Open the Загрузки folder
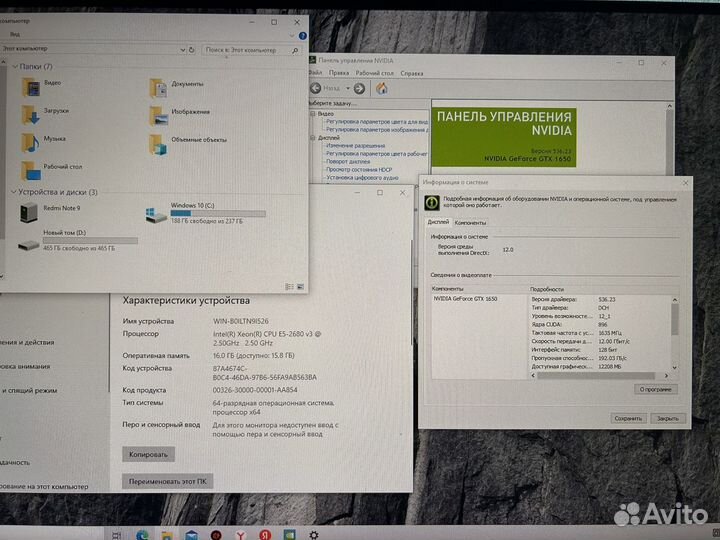The image size is (720, 540). tap(29, 113)
